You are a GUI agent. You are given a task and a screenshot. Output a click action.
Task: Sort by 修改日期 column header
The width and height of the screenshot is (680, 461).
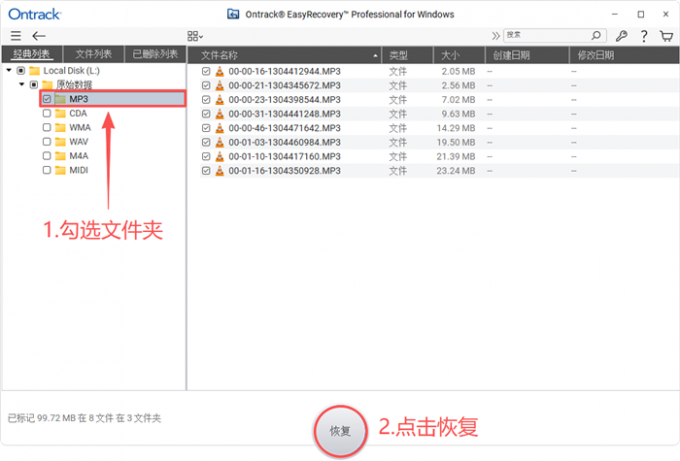[624, 56]
